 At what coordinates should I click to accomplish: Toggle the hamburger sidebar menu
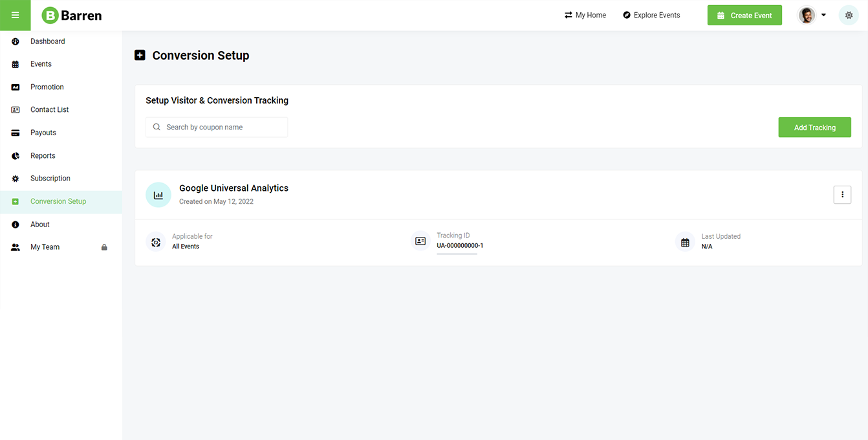pyautogui.click(x=15, y=16)
